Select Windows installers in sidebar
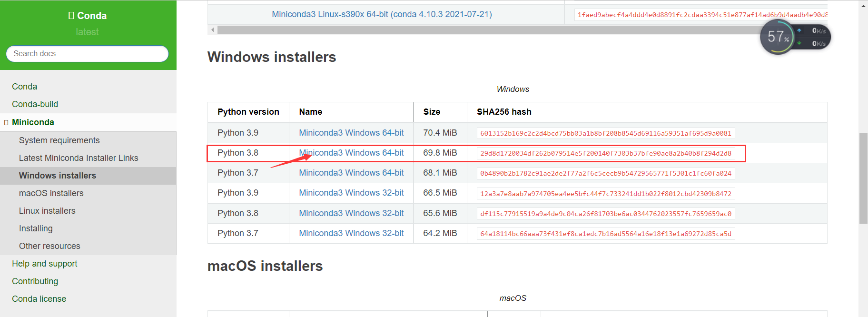Image resolution: width=868 pixels, height=317 pixels. (x=58, y=176)
